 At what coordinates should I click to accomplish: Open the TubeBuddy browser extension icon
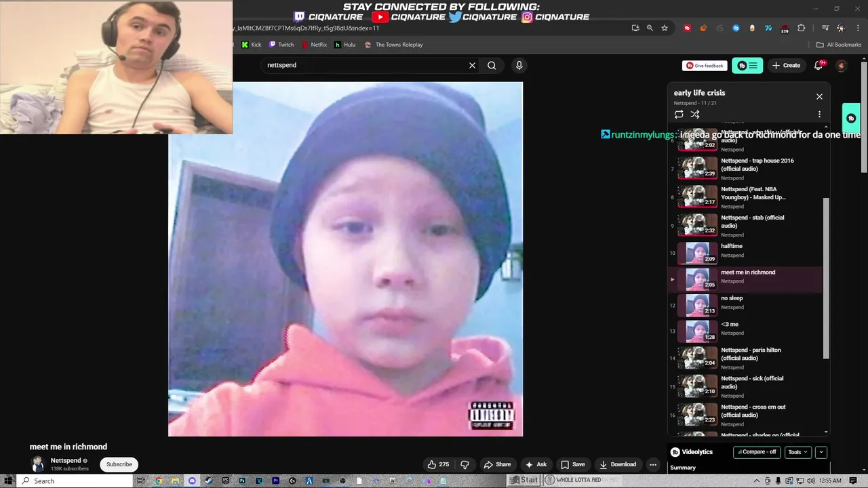point(688,28)
